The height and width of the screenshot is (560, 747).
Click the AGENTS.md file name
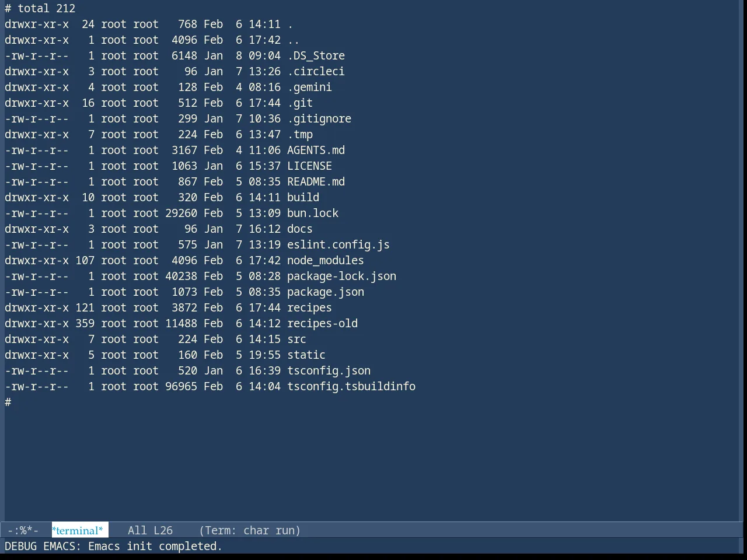[316, 150]
